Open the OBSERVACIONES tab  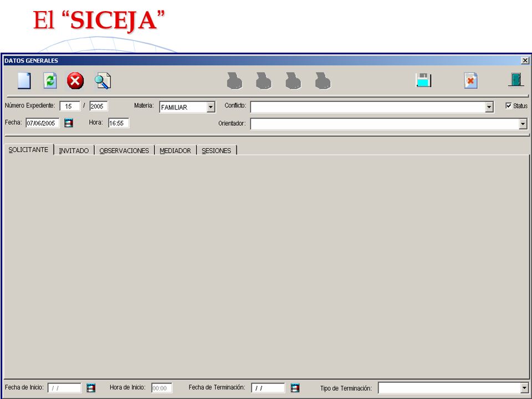(124, 150)
